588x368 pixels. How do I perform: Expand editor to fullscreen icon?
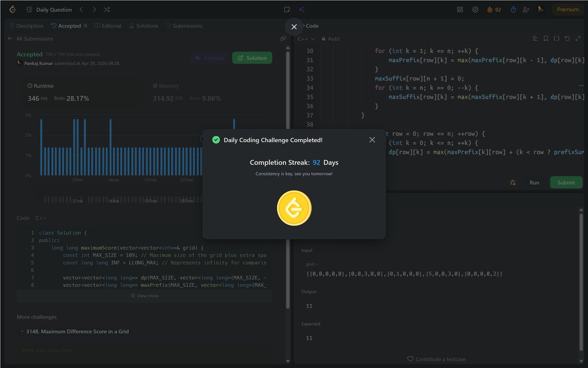pyautogui.click(x=578, y=38)
